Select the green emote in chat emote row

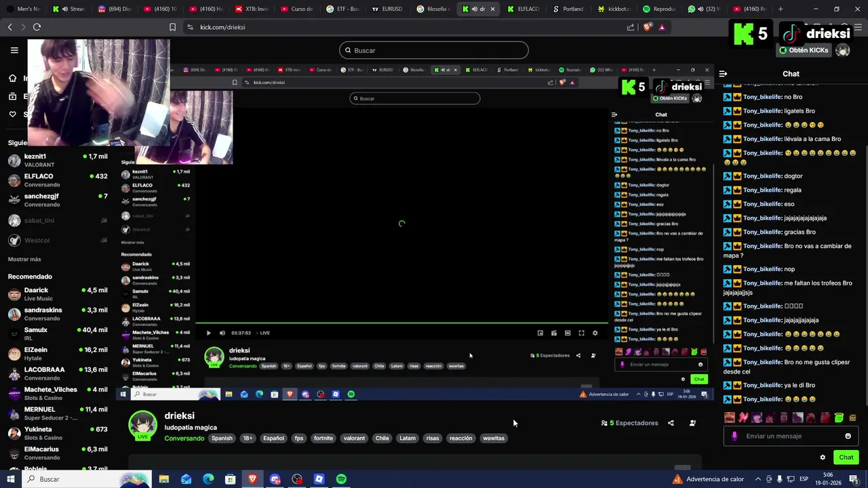pyautogui.click(x=839, y=418)
